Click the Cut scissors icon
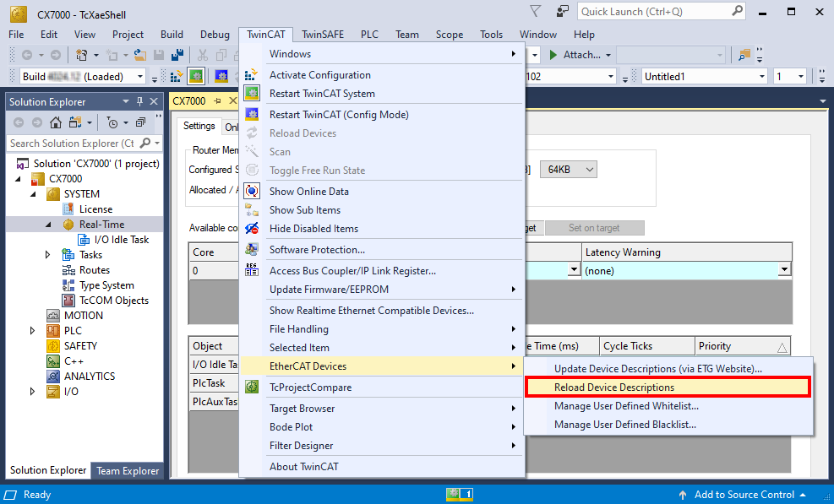The height and width of the screenshot is (504, 834). tap(202, 55)
